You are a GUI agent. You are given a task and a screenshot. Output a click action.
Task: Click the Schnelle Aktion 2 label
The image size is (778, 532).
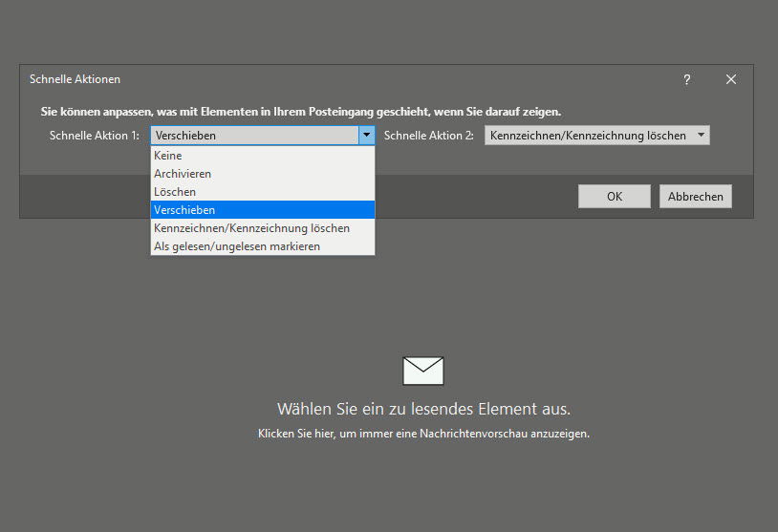(429, 136)
